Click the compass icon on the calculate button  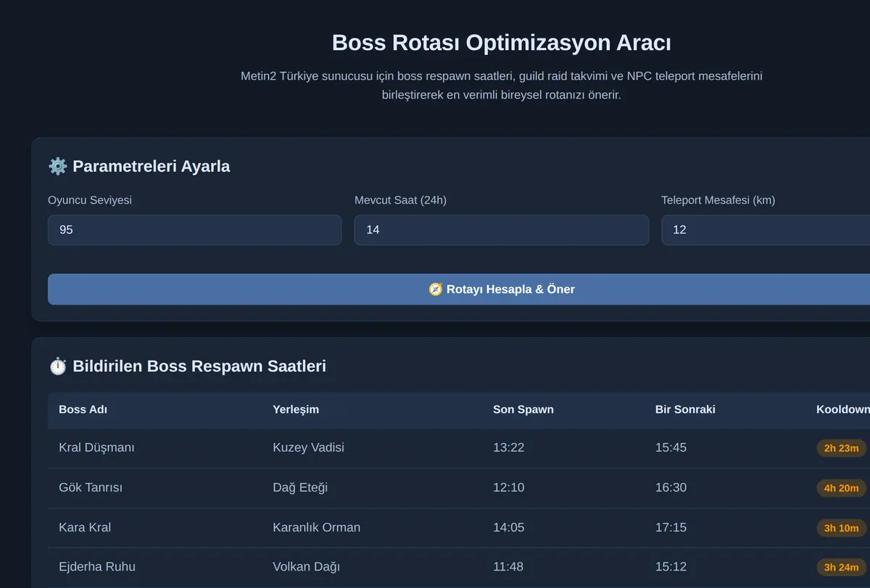coord(436,289)
